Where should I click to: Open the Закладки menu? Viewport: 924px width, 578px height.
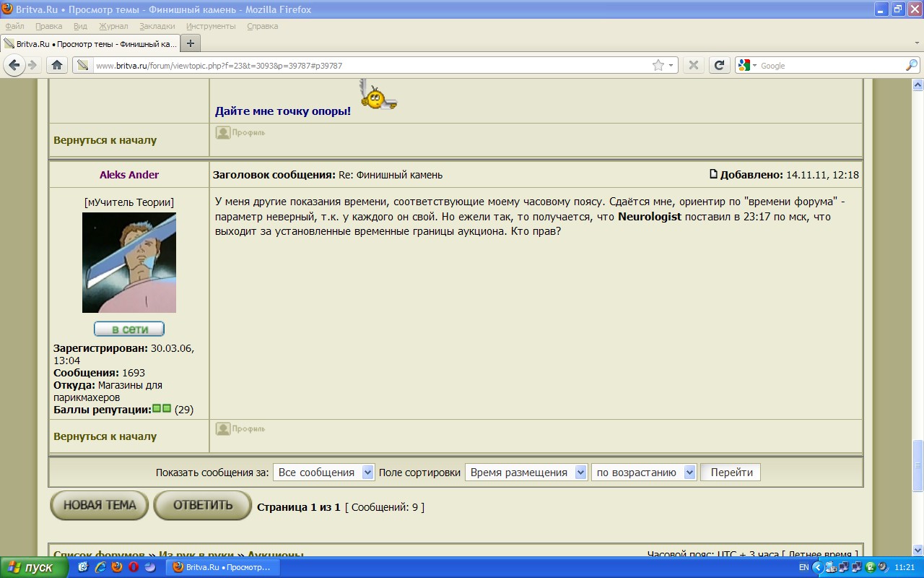tap(157, 26)
